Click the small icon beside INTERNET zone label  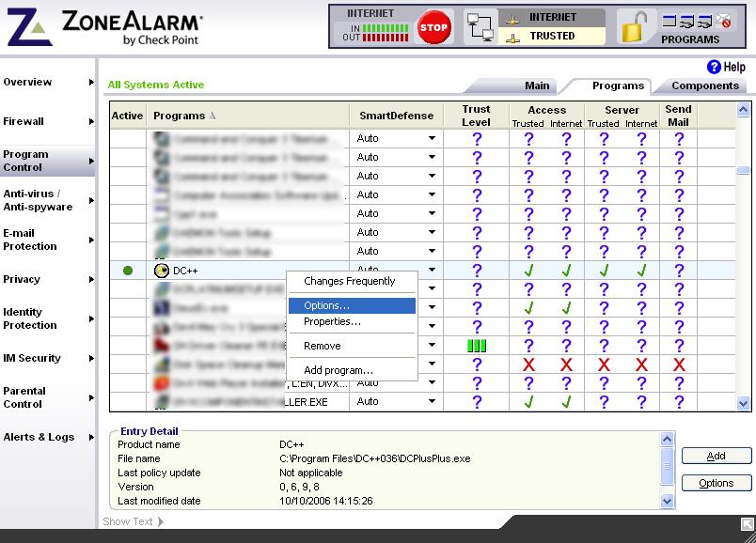coord(512,20)
